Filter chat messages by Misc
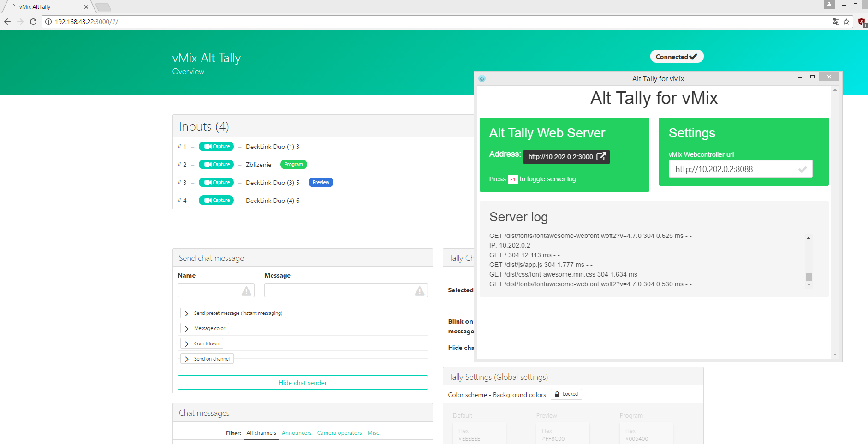The image size is (868, 444). pyautogui.click(x=373, y=433)
